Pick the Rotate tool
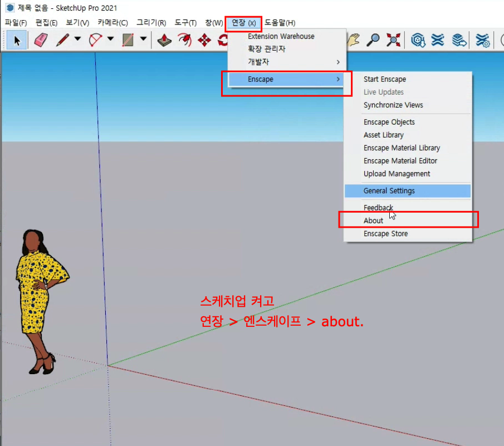 [222, 40]
